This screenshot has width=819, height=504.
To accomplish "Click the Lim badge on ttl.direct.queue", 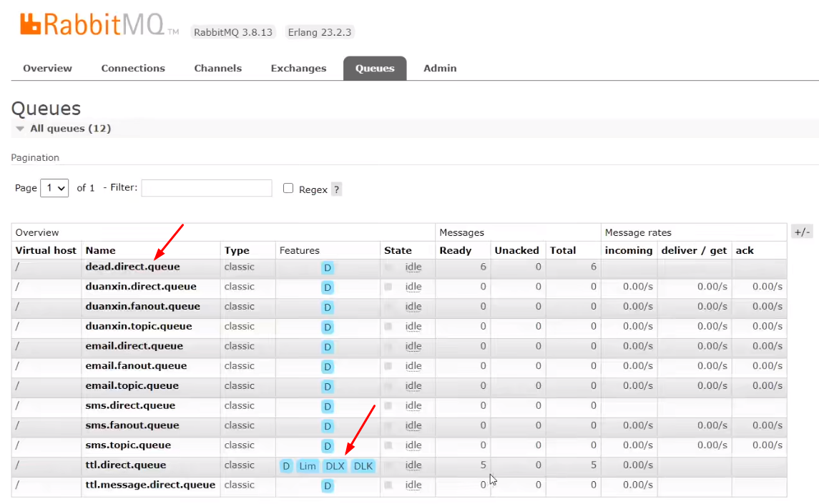I will point(308,466).
